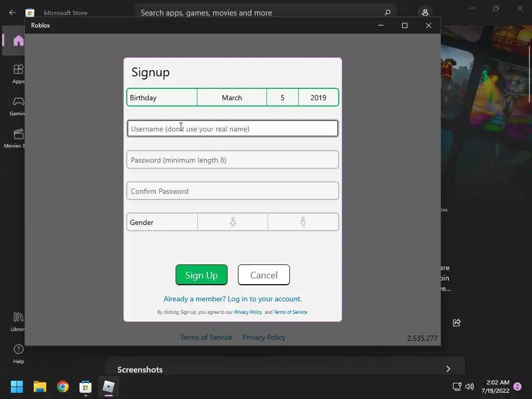Screen dimensions: 532x399
Task: Open Privacy Policy link in signup agreement
Action: tap(248, 312)
